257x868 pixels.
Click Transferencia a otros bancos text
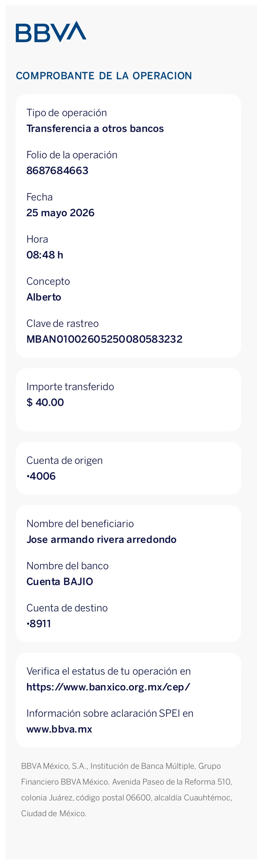95,128
